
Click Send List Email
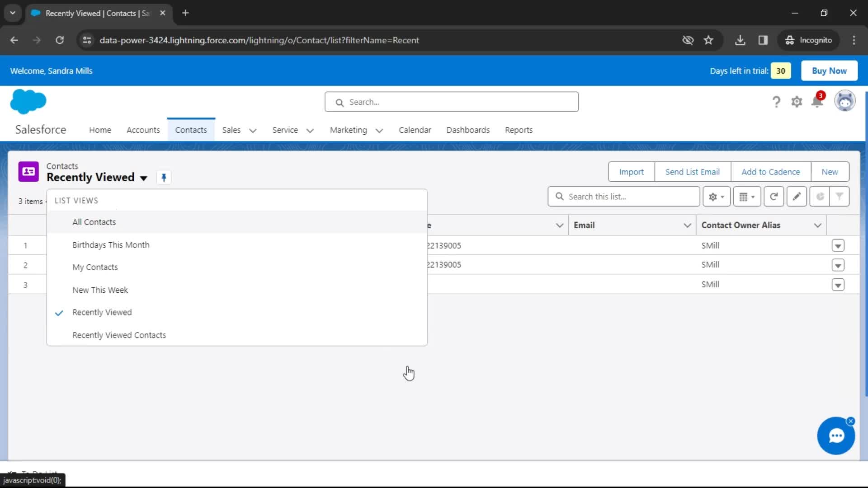pos(692,172)
